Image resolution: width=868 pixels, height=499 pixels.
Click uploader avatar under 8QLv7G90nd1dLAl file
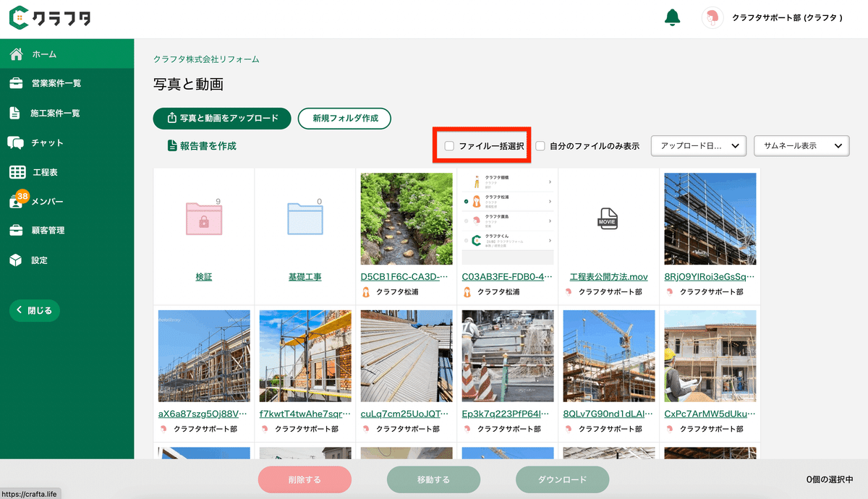[x=569, y=429]
